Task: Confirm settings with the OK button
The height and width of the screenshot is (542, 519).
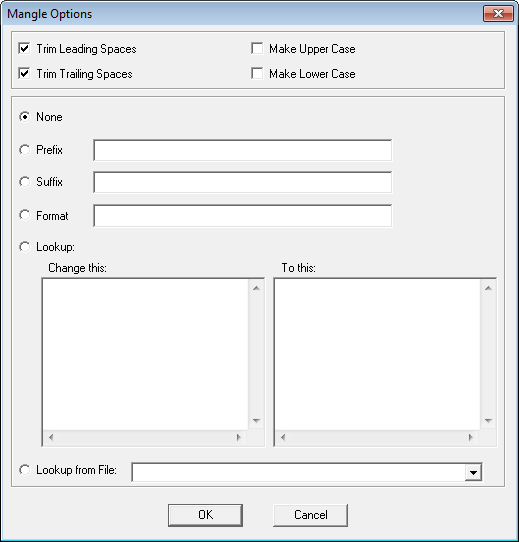Action: 205,515
